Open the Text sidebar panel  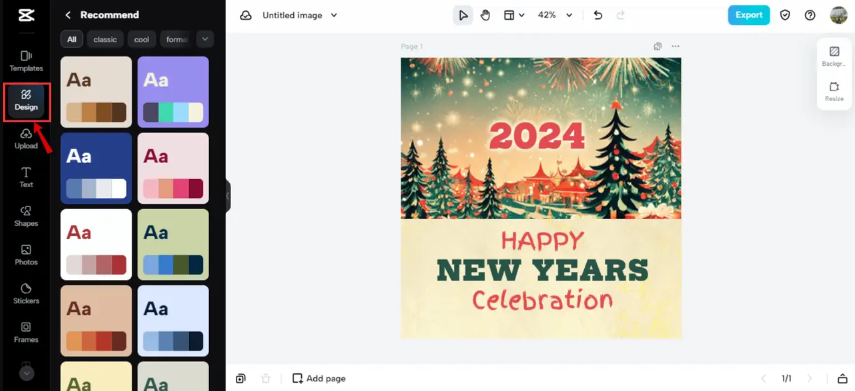pyautogui.click(x=26, y=178)
